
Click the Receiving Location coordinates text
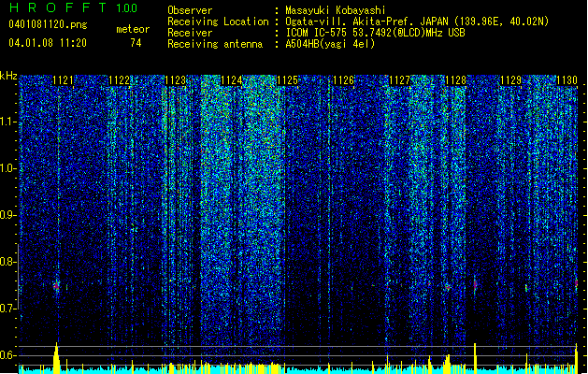click(417, 22)
